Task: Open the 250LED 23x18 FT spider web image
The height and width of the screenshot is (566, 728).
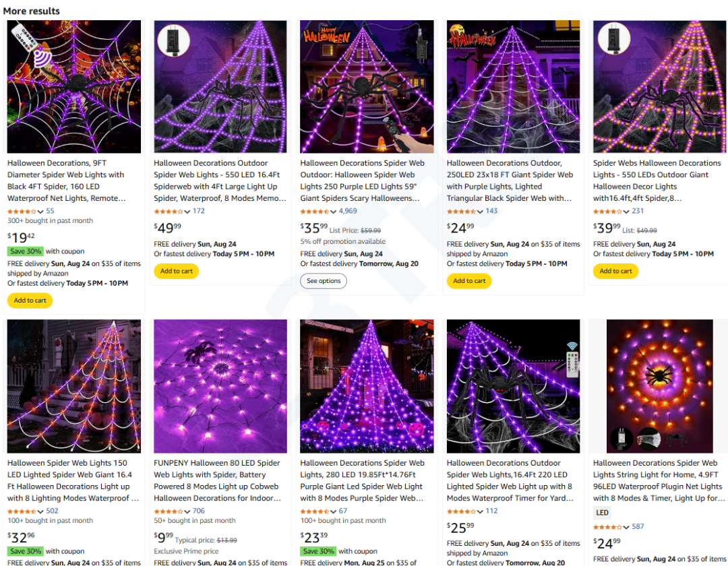Action: [513, 86]
